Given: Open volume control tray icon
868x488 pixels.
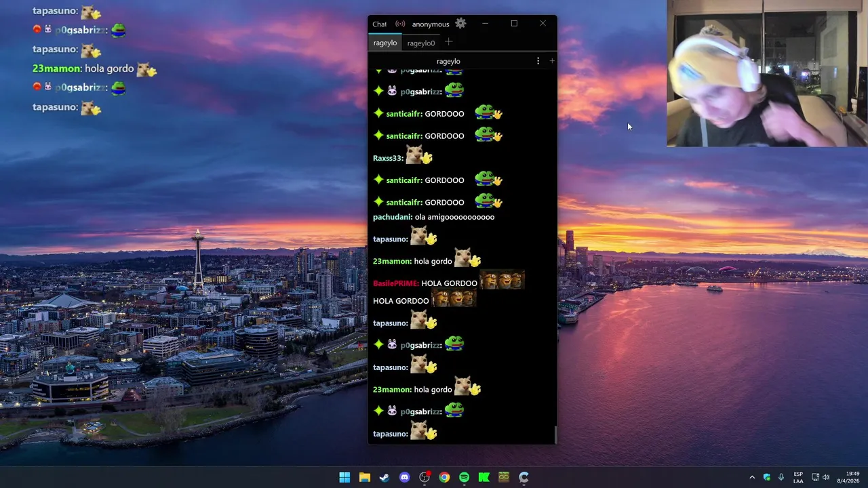Looking at the screenshot, I should [x=826, y=477].
